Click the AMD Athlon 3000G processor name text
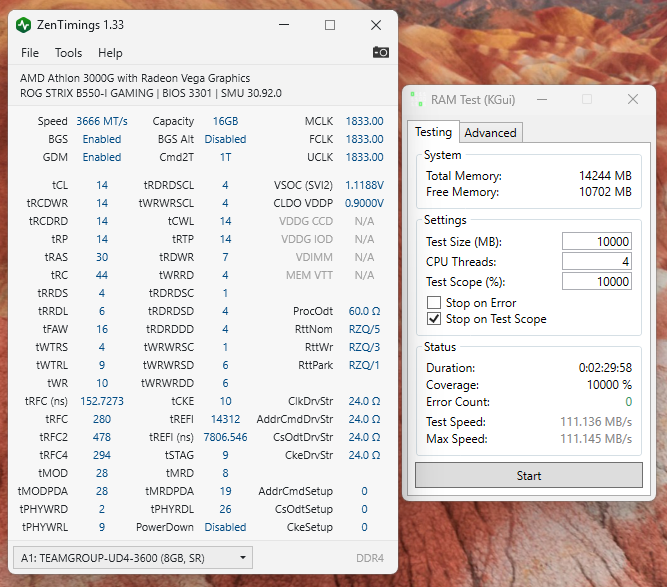 pyautogui.click(x=135, y=78)
